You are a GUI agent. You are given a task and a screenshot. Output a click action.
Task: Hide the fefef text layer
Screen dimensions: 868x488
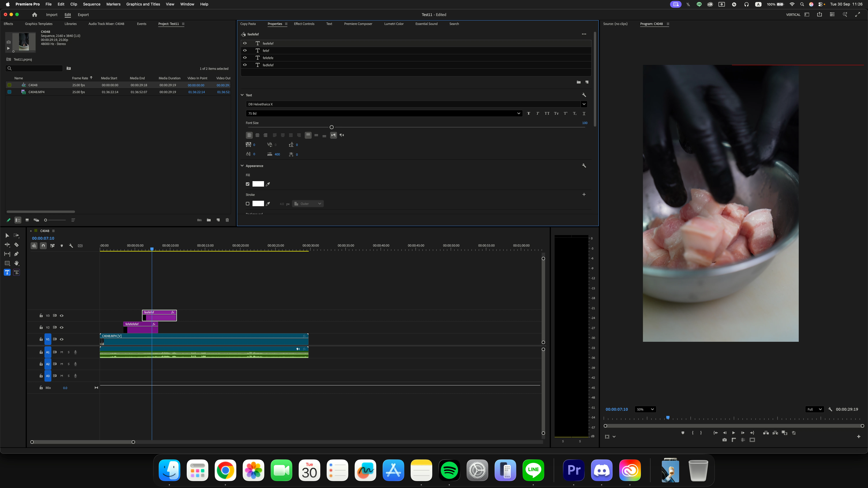coord(245,50)
